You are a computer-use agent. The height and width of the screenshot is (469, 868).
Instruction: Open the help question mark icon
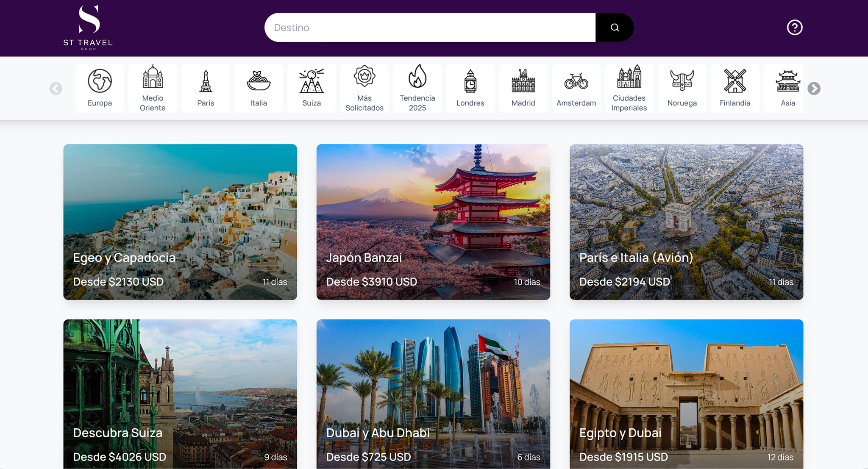click(794, 28)
